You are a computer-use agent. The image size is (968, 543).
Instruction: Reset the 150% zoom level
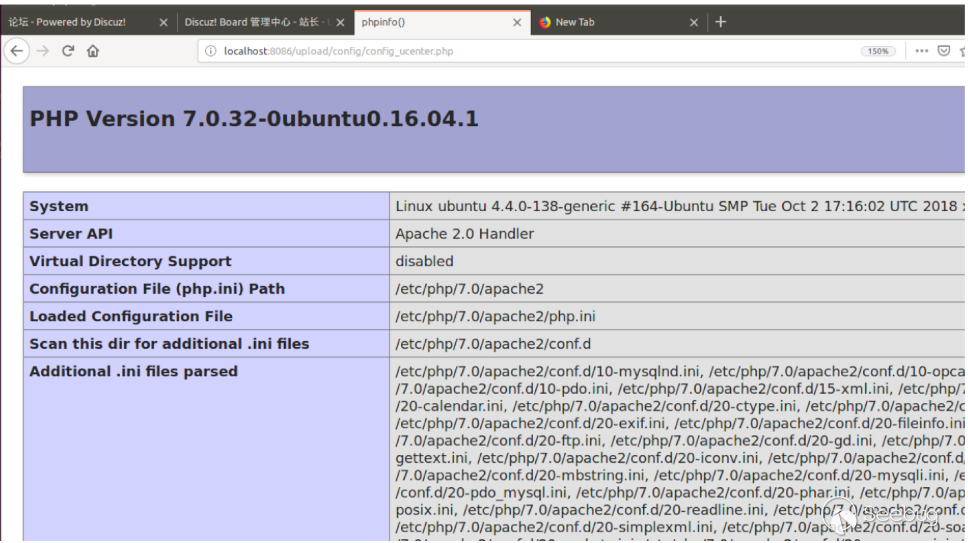click(x=878, y=51)
